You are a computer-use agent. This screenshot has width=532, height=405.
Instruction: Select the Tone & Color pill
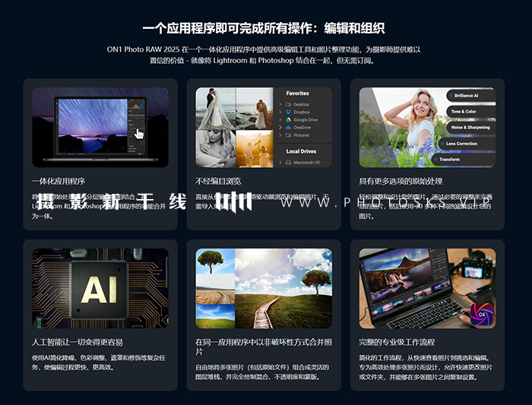471,111
